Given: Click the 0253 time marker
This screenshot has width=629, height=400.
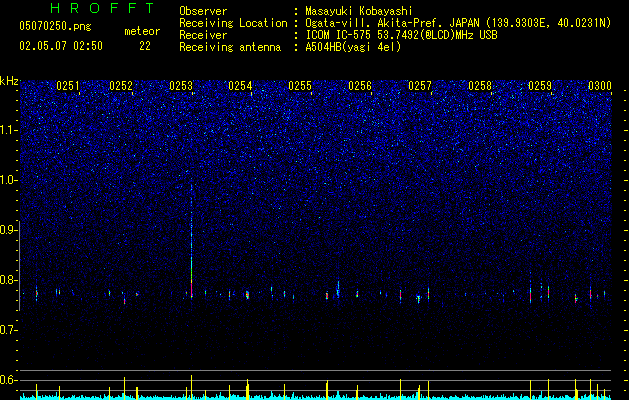Looking at the screenshot, I should pyautogui.click(x=181, y=86).
